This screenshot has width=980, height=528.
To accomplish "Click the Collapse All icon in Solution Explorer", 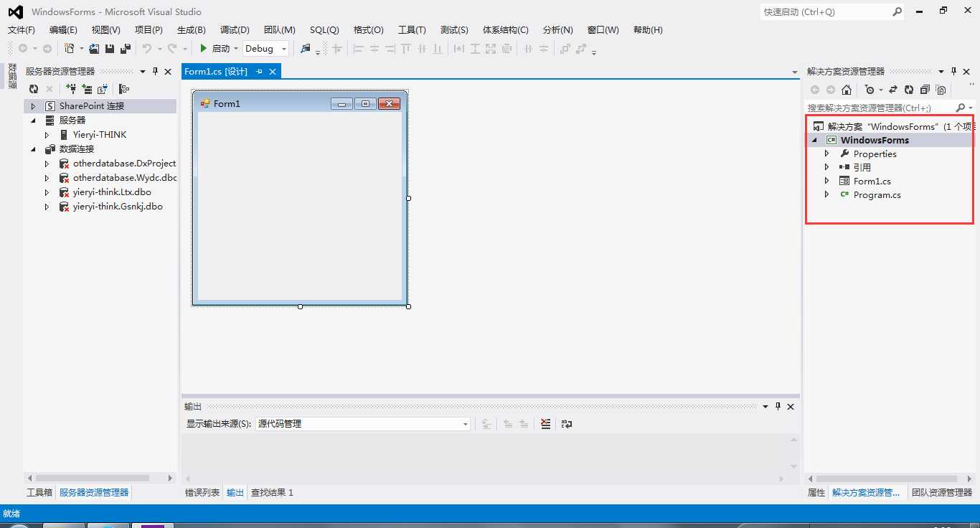I will click(x=925, y=90).
